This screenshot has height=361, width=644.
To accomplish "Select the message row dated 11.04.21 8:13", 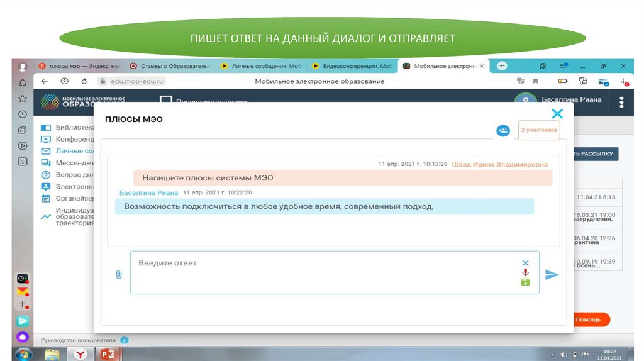I will pyautogui.click(x=597, y=197).
